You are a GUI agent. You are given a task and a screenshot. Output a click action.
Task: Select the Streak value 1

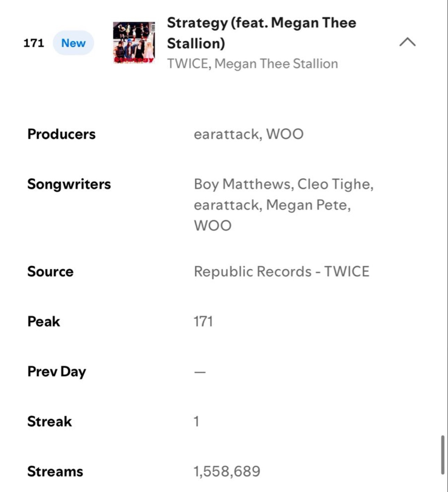click(197, 421)
